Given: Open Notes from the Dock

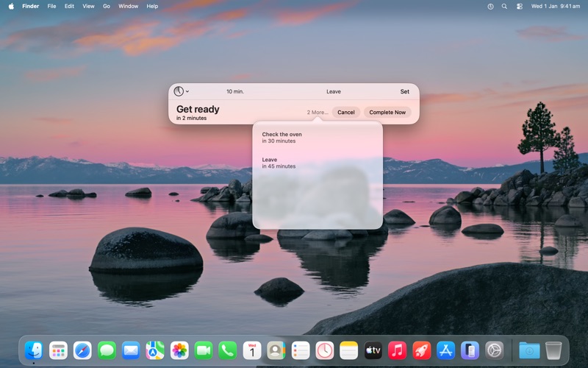Looking at the screenshot, I should pyautogui.click(x=348, y=350).
